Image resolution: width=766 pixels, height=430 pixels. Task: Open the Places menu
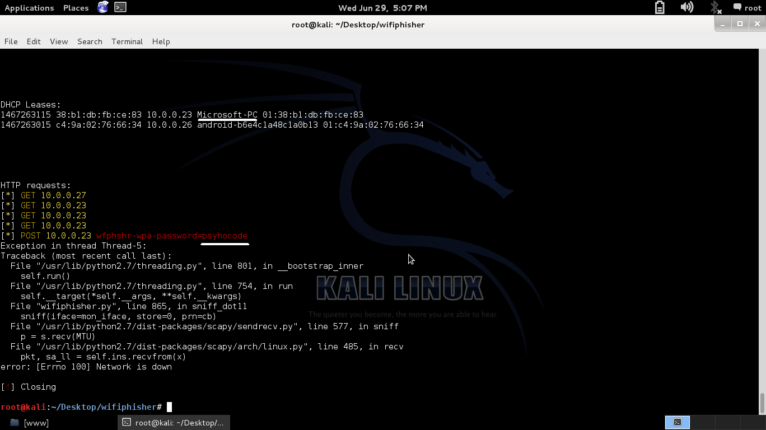(76, 7)
